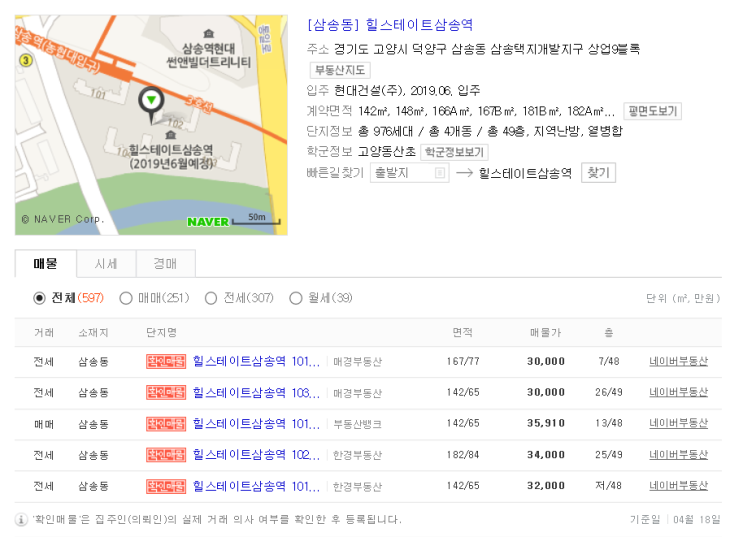
Task: Click the subway line 3 badge on map
Action: point(26,60)
